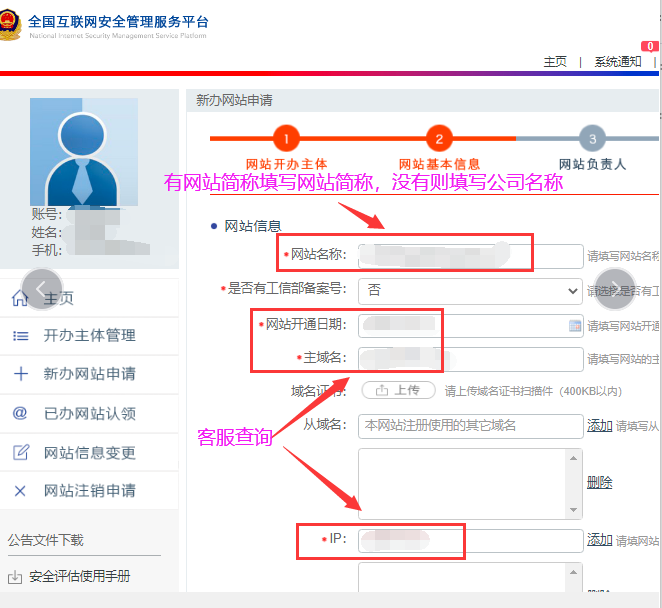662x608 pixels.
Task: Click the 上传 certificate upload button
Action: (x=398, y=391)
